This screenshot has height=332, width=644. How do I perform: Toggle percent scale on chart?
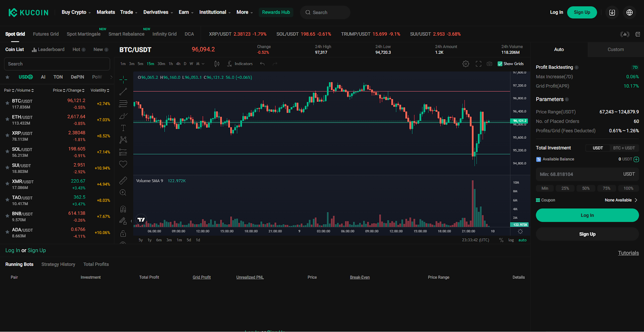pos(501,240)
